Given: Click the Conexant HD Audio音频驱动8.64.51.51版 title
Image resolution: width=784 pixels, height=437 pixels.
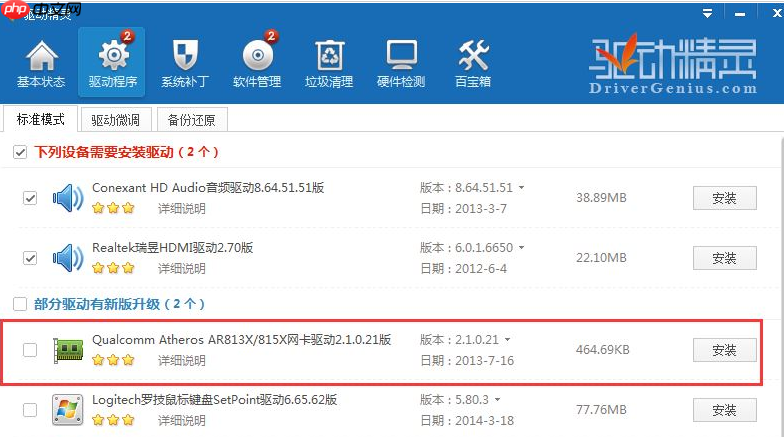Looking at the screenshot, I should tap(208, 188).
